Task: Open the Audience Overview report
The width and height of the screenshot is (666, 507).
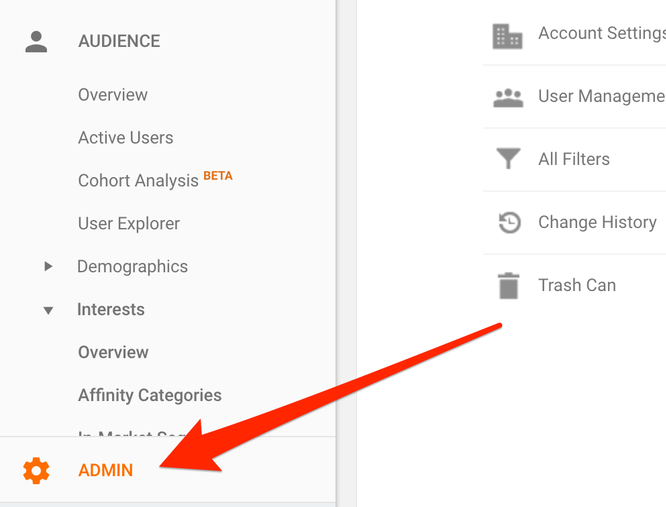Action: pos(113,95)
